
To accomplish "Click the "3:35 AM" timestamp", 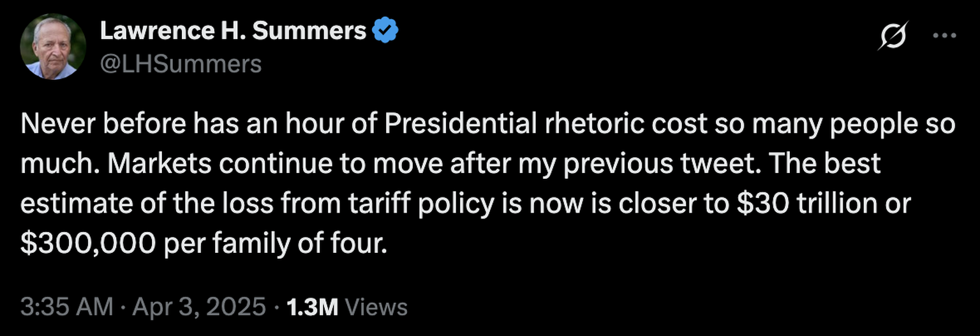I will 66,307.
